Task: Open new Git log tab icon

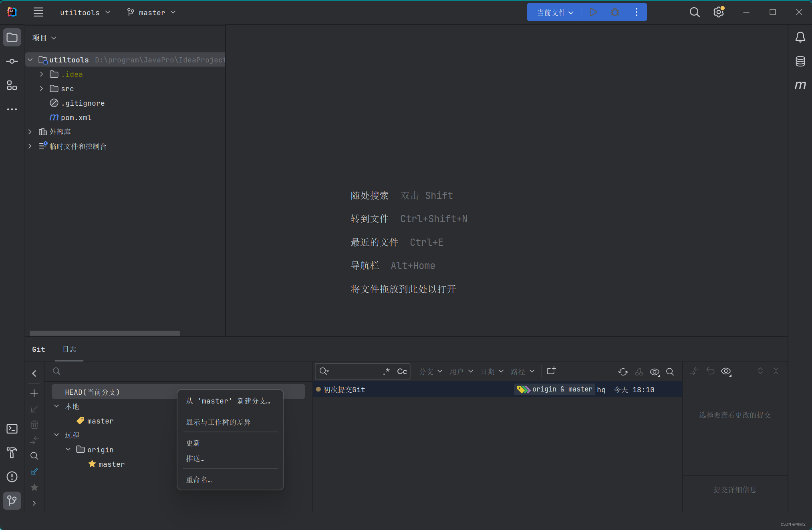Action: click(x=551, y=371)
